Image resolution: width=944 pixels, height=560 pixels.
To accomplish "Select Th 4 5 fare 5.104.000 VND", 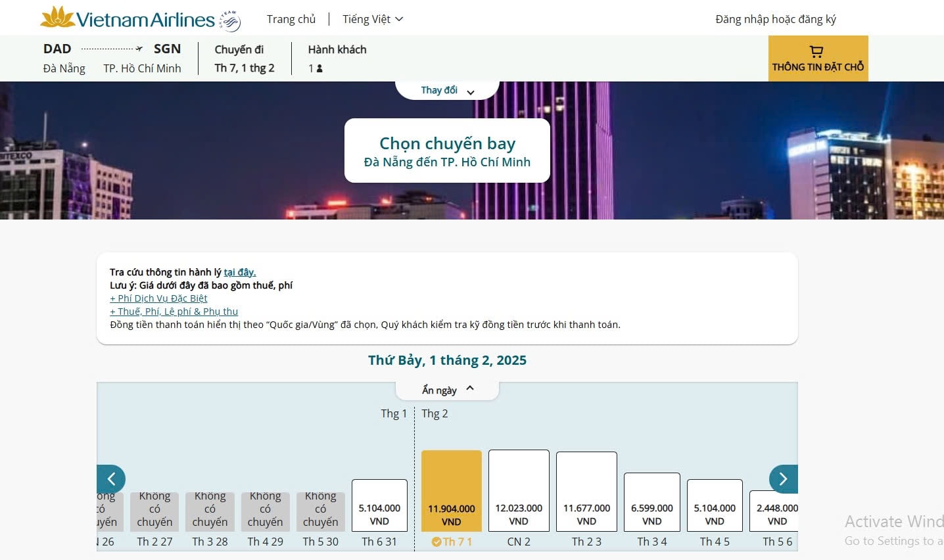I will pyautogui.click(x=715, y=505).
